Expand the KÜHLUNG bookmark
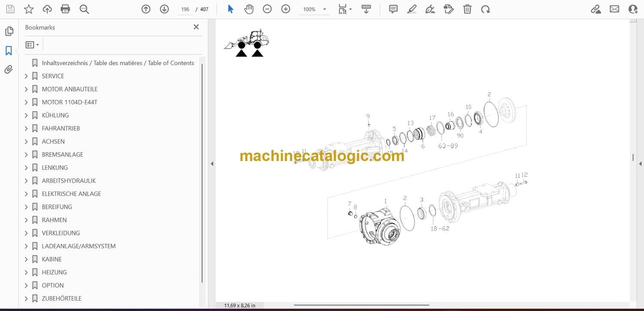644x311 pixels. click(26, 116)
